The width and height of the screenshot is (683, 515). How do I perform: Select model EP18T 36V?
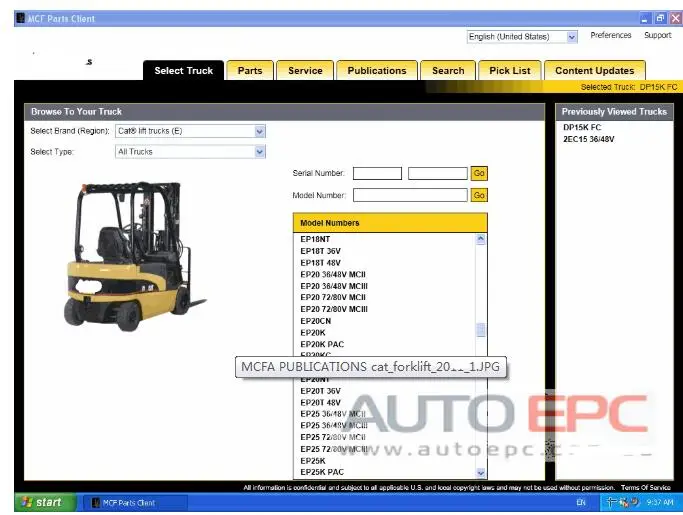tap(320, 251)
